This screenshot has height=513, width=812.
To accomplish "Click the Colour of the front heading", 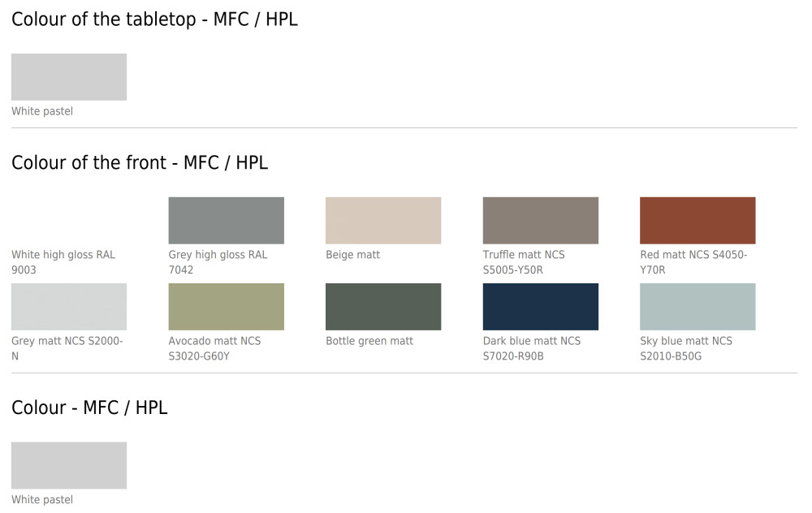I will click(x=140, y=162).
